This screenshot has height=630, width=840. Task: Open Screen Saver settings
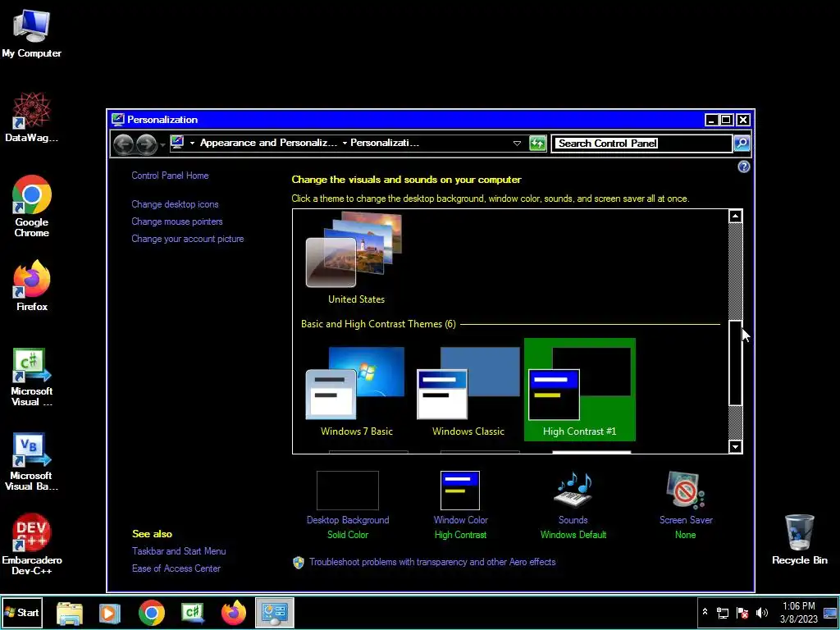pyautogui.click(x=686, y=505)
